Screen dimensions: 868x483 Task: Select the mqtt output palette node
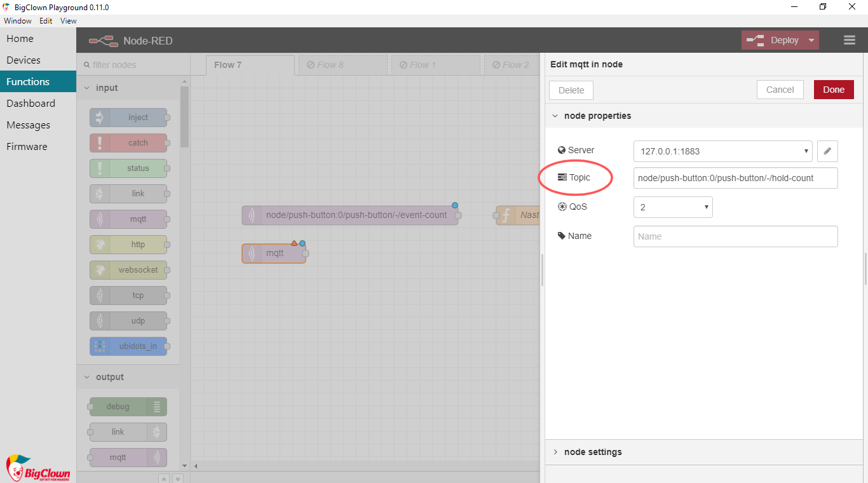pos(128,458)
